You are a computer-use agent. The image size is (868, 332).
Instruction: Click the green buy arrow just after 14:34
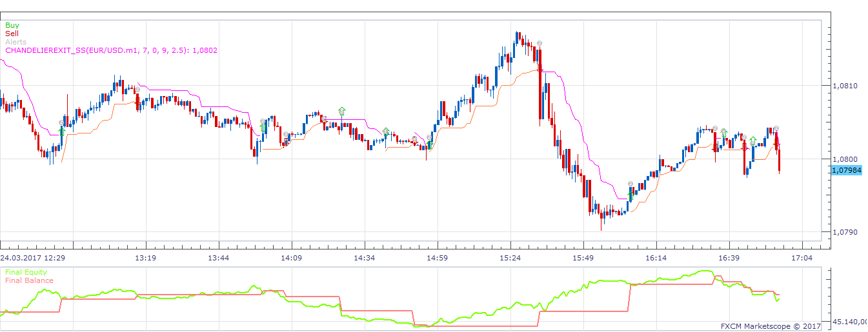coord(386,132)
